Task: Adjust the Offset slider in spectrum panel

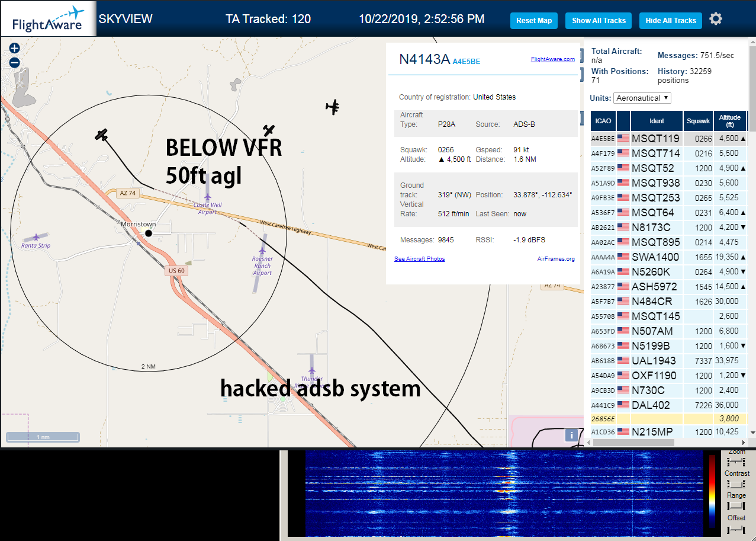Action: pos(737,529)
